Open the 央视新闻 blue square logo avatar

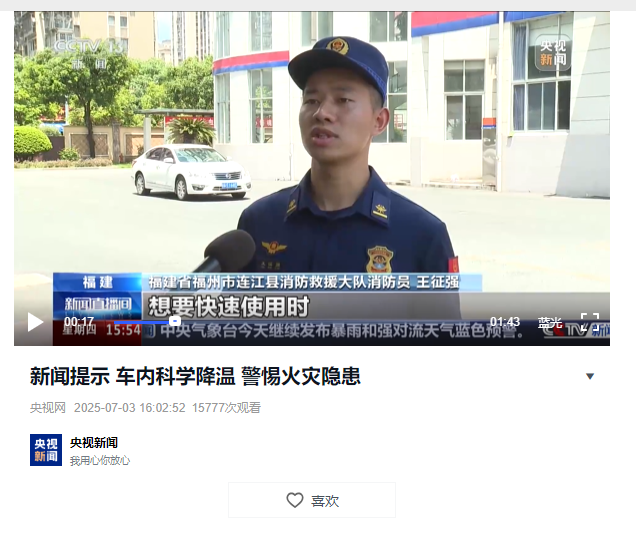(46, 450)
